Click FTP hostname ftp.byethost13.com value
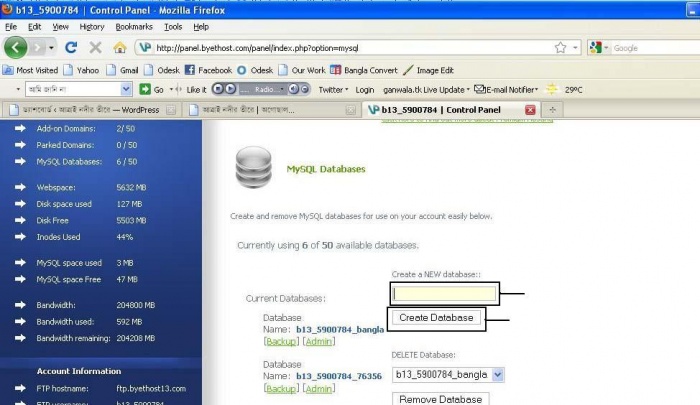Viewport: 700px width, 405px height. click(151, 388)
